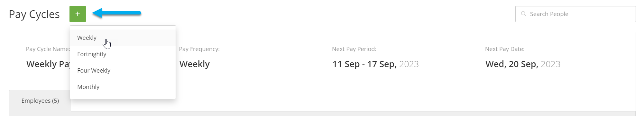Open the Employees (5) tab

pyautogui.click(x=40, y=101)
